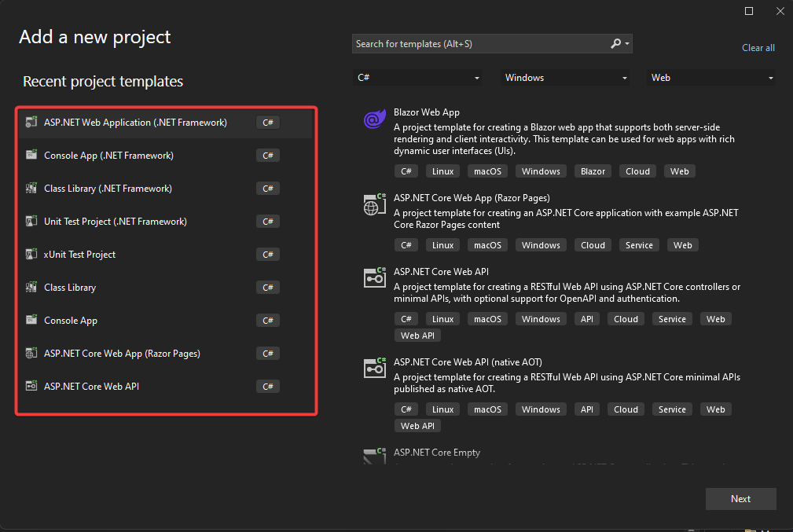Select the ASP.NET Core Empty template
The height and width of the screenshot is (532, 793).
pos(437,453)
